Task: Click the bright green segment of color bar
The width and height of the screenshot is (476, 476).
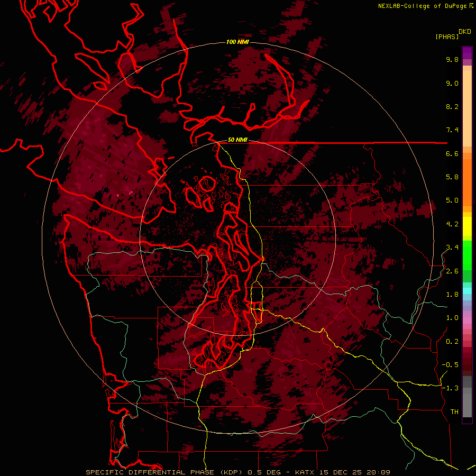Action: coord(467,255)
